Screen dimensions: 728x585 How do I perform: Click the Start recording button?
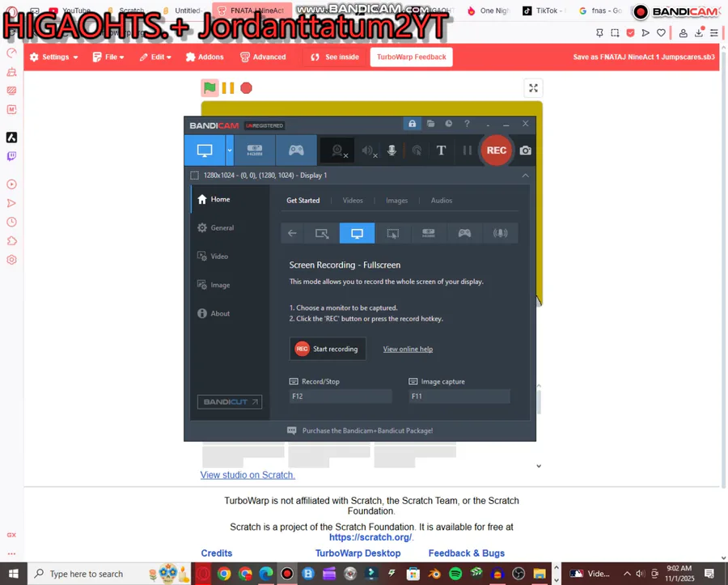(328, 349)
